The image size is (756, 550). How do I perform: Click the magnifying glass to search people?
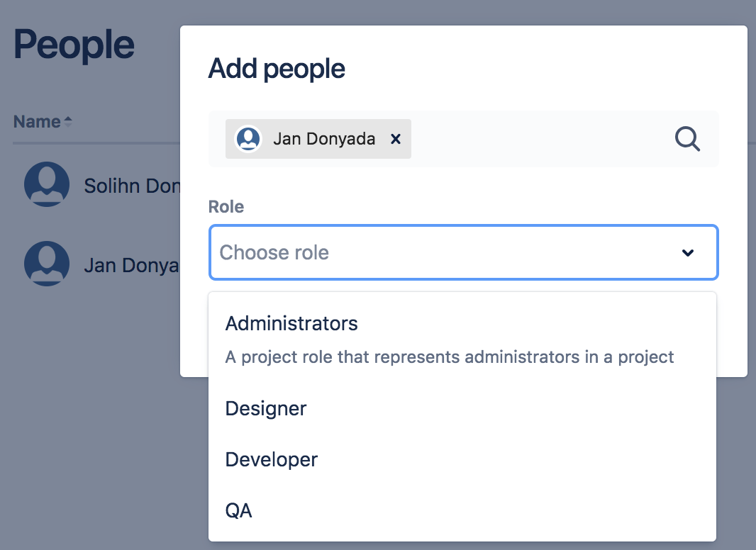686,139
